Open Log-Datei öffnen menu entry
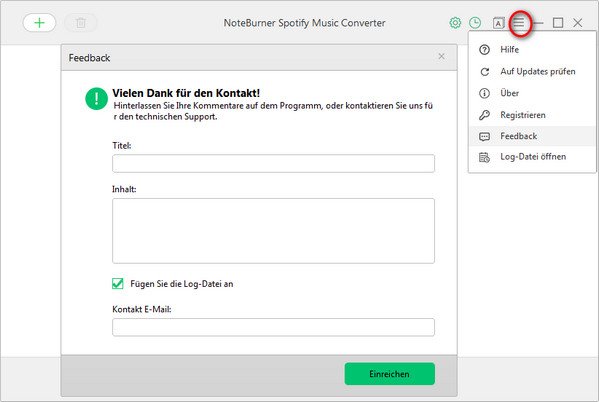 coord(532,157)
